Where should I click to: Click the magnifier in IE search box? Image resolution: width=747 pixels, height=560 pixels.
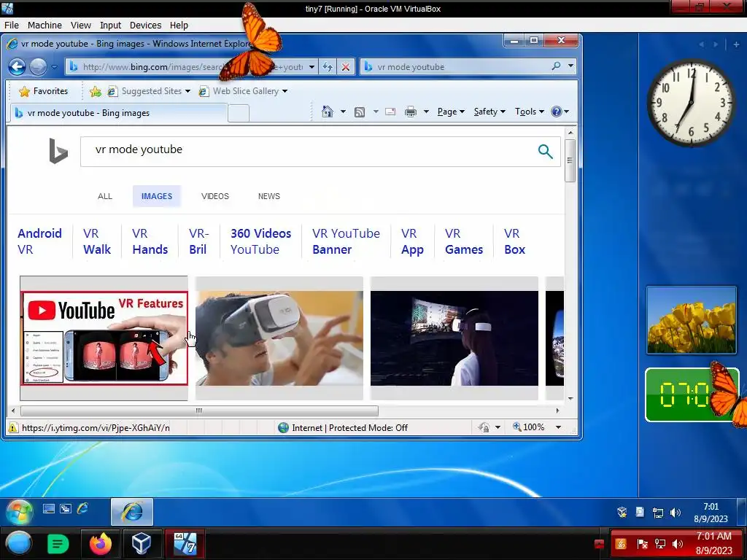tap(555, 66)
